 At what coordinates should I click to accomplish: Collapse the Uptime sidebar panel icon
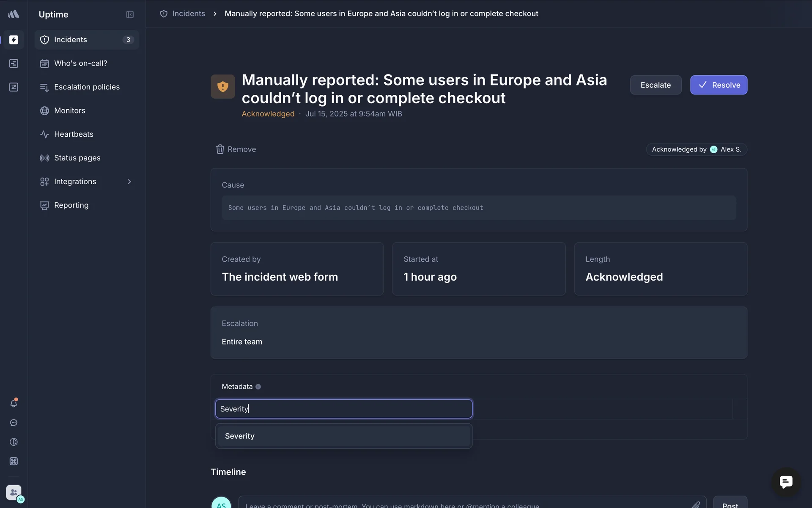[x=130, y=14]
